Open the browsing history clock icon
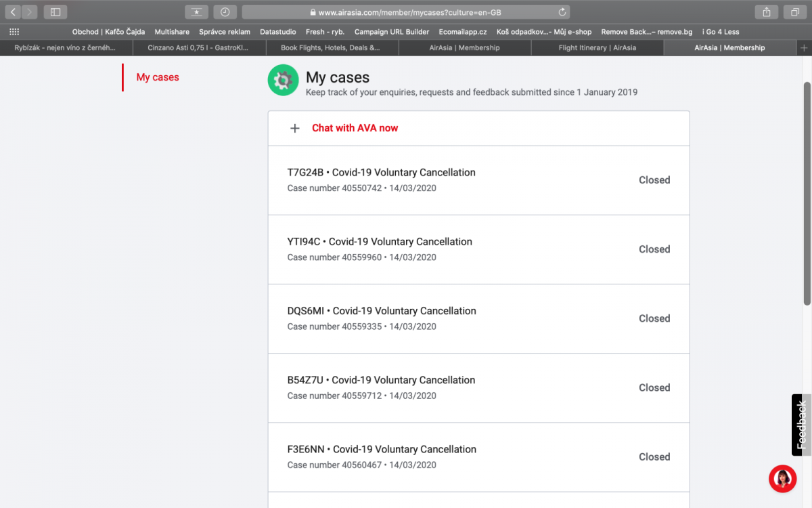 [225, 12]
